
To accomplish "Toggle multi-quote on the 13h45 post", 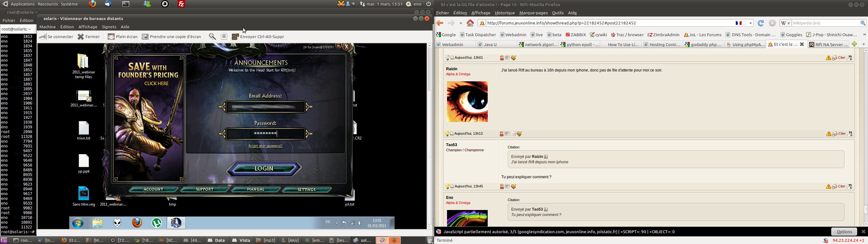I will click(x=850, y=187).
